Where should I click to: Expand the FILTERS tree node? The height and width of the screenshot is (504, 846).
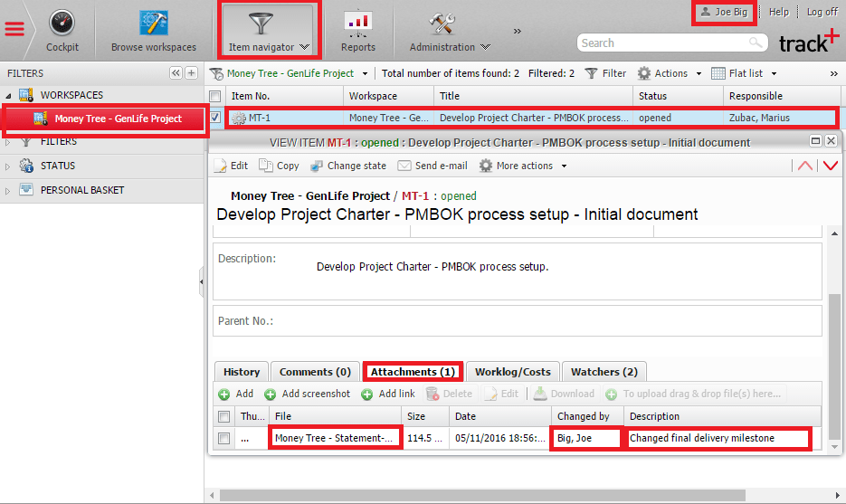click(7, 142)
